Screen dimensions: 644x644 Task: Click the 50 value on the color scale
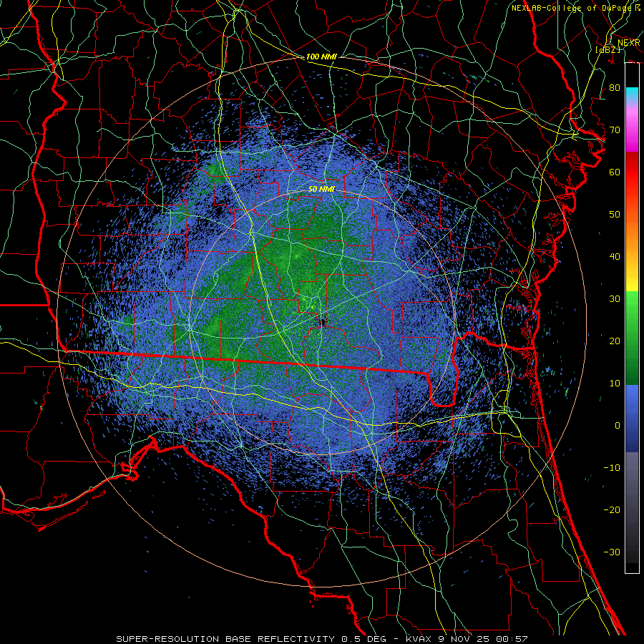click(615, 215)
